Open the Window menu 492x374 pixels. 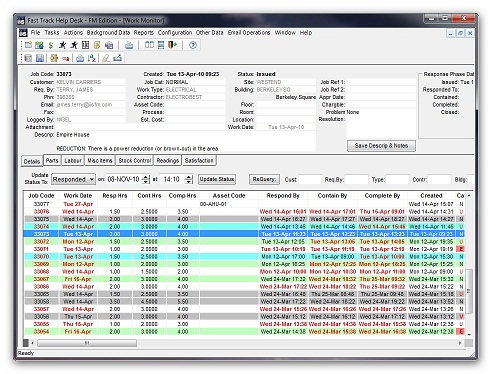285,33
